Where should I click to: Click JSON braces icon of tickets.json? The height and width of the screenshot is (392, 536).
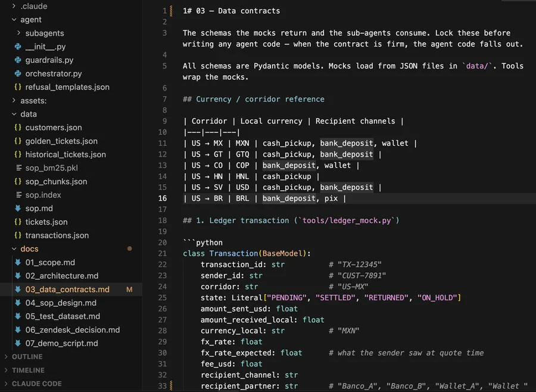coord(18,222)
